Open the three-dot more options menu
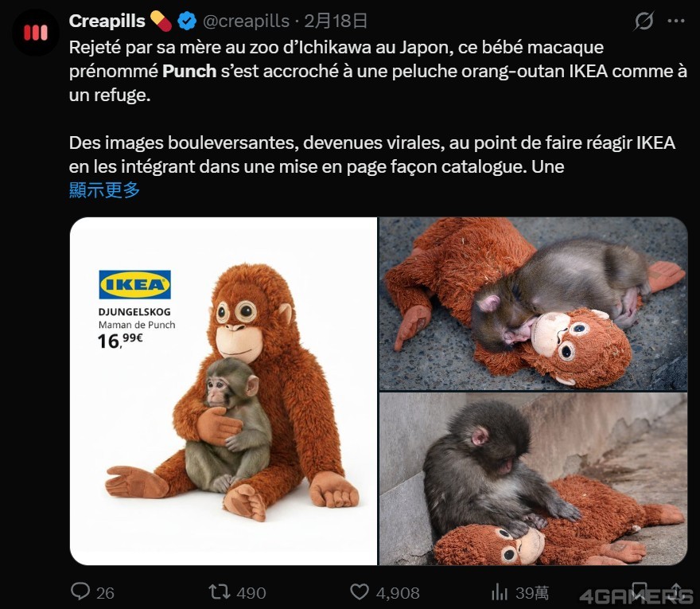 click(x=678, y=22)
